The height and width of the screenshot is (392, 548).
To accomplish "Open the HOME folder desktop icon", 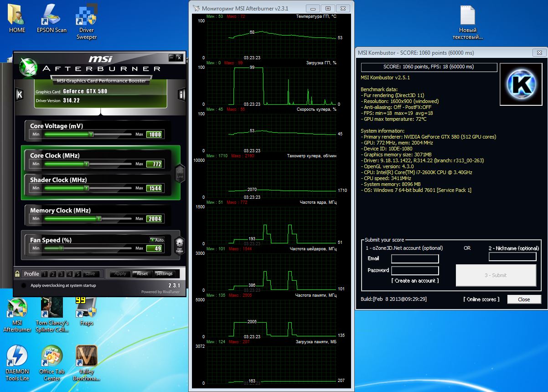I will pos(17,18).
